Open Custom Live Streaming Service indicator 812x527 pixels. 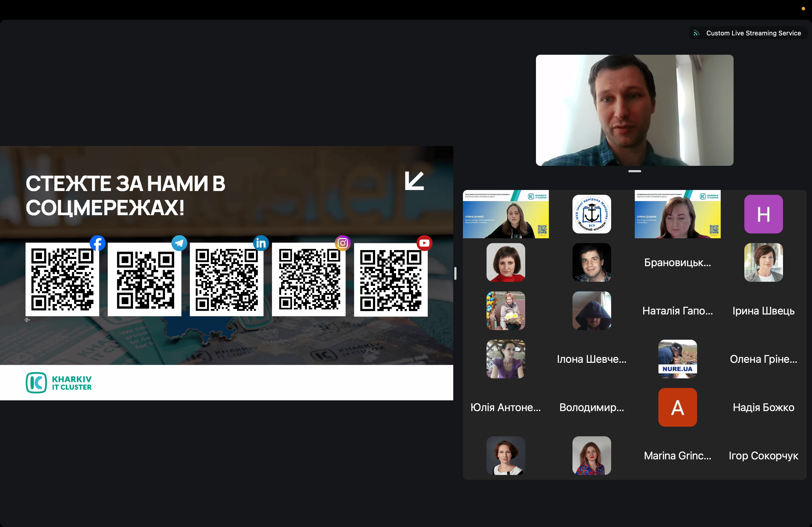pos(748,33)
